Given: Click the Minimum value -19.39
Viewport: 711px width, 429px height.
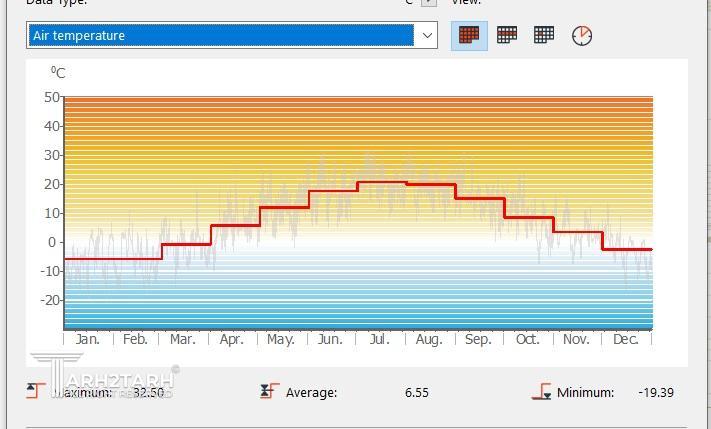Looking at the screenshot, I should pyautogui.click(x=656, y=392).
